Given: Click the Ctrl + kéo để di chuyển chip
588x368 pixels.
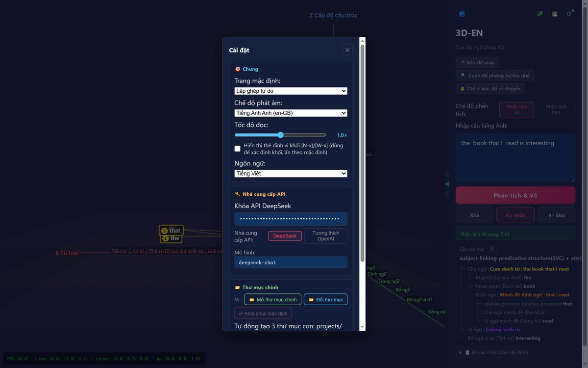Looking at the screenshot, I should (490, 89).
